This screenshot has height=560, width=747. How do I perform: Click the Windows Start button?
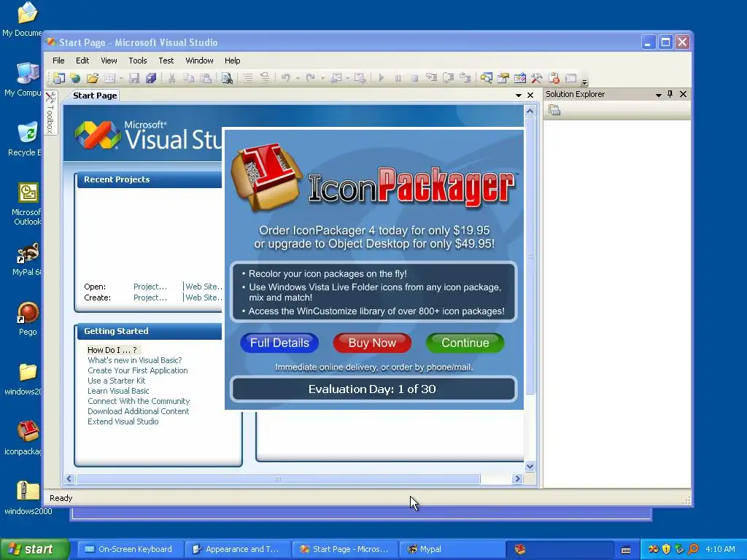point(34,549)
